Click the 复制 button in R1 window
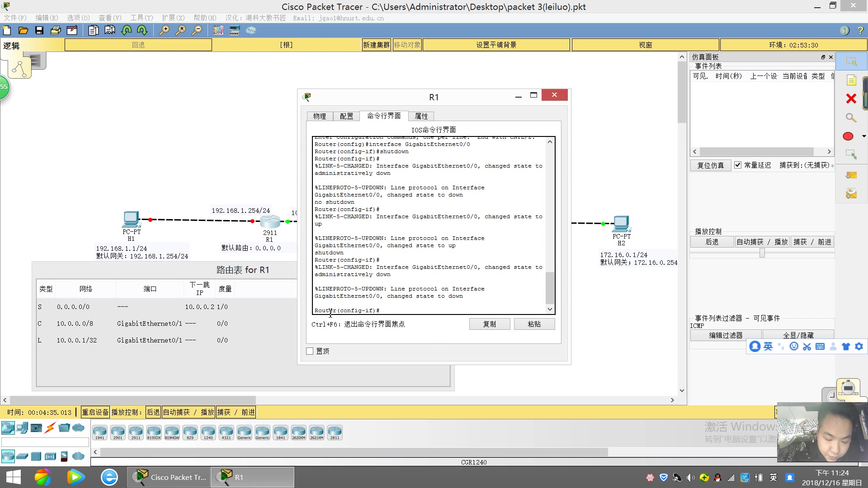 pos(490,324)
